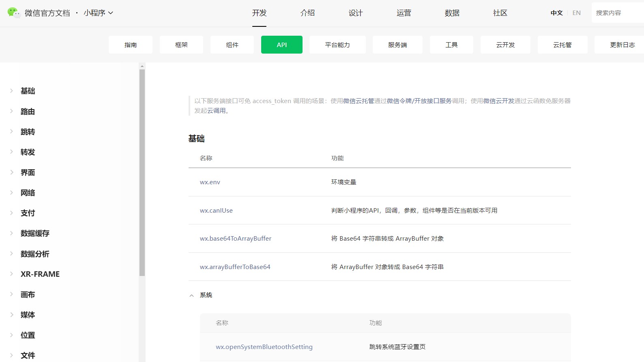644x362 pixels.
Task: Open the 框架 section button
Action: pyautogui.click(x=181, y=45)
